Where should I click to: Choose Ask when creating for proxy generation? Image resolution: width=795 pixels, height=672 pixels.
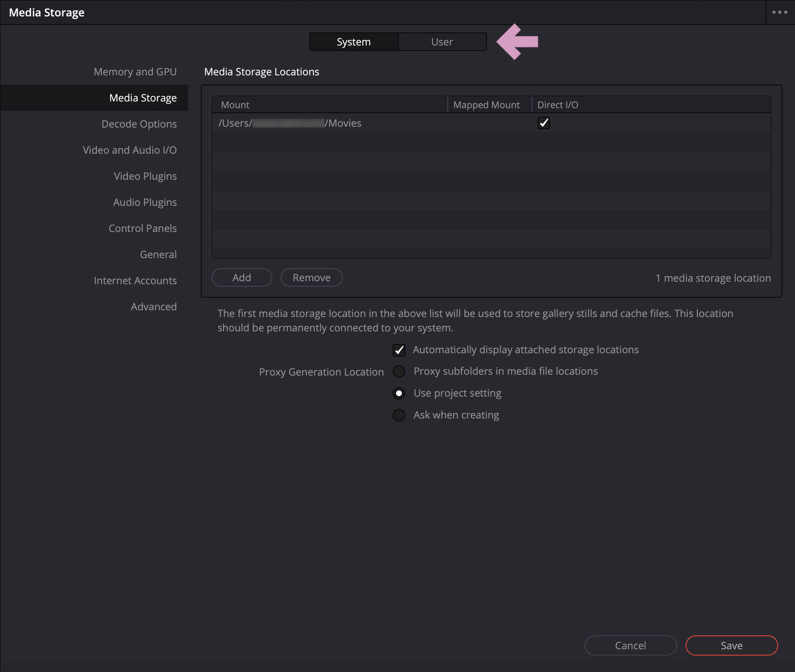pyautogui.click(x=399, y=415)
